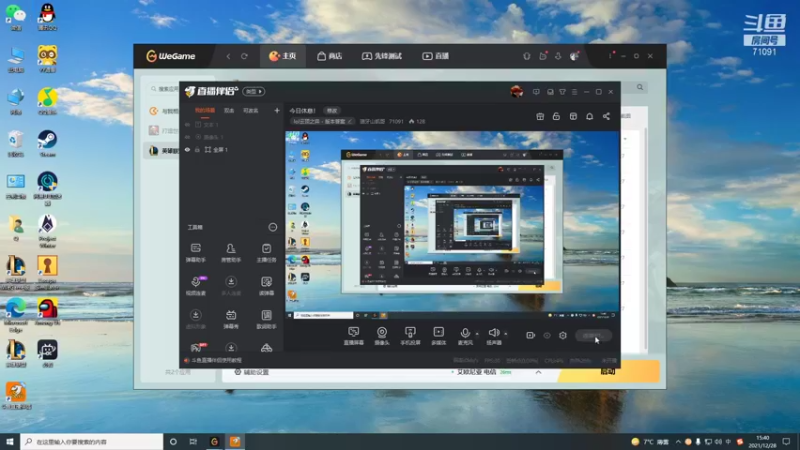Go to 直播 tab in WeGame
The width and height of the screenshot is (800, 450).
436,56
